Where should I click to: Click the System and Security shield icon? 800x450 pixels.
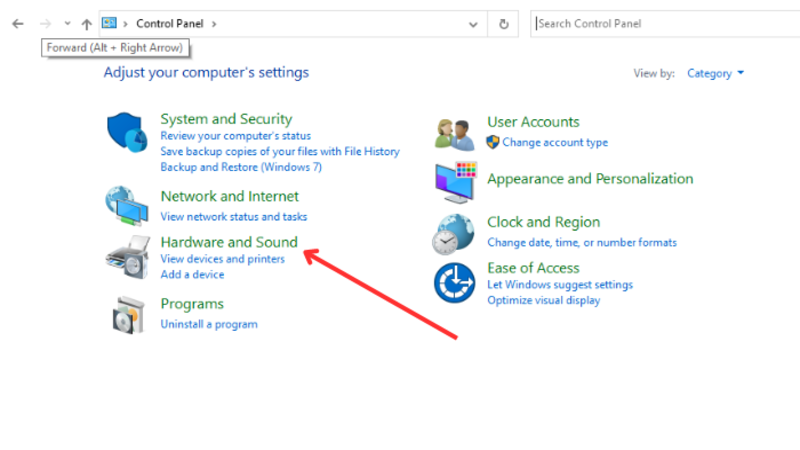(x=127, y=132)
